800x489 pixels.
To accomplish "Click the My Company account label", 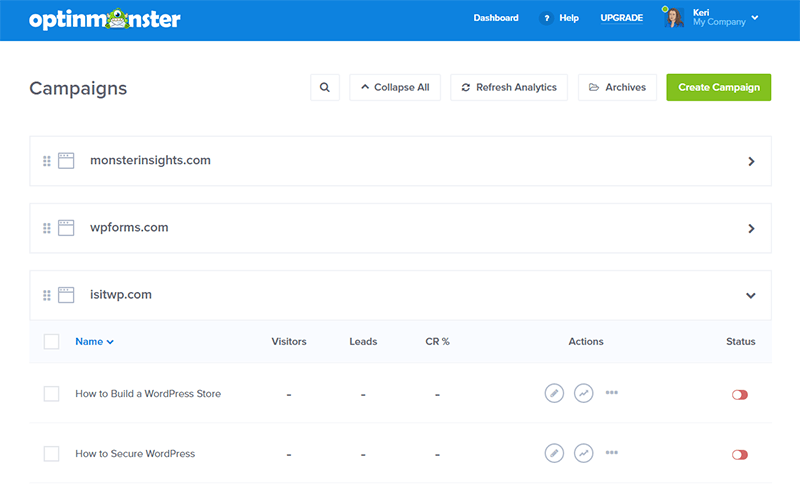I will 719,22.
